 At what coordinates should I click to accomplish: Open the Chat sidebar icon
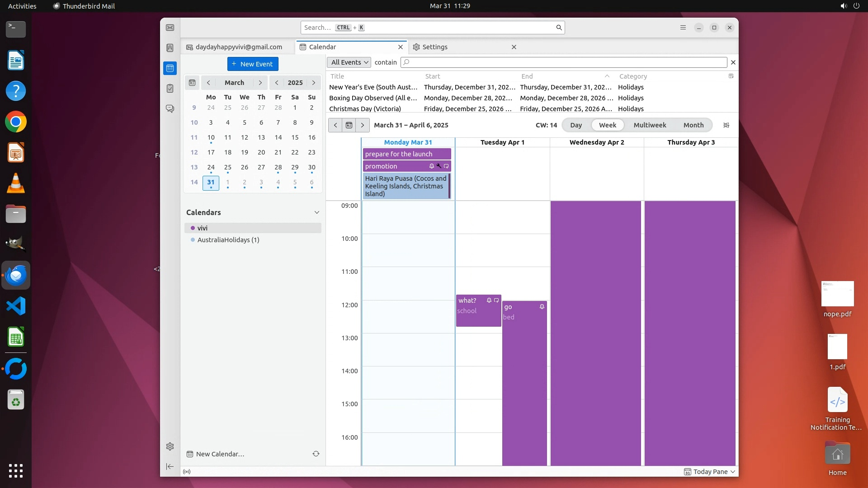pyautogui.click(x=170, y=109)
